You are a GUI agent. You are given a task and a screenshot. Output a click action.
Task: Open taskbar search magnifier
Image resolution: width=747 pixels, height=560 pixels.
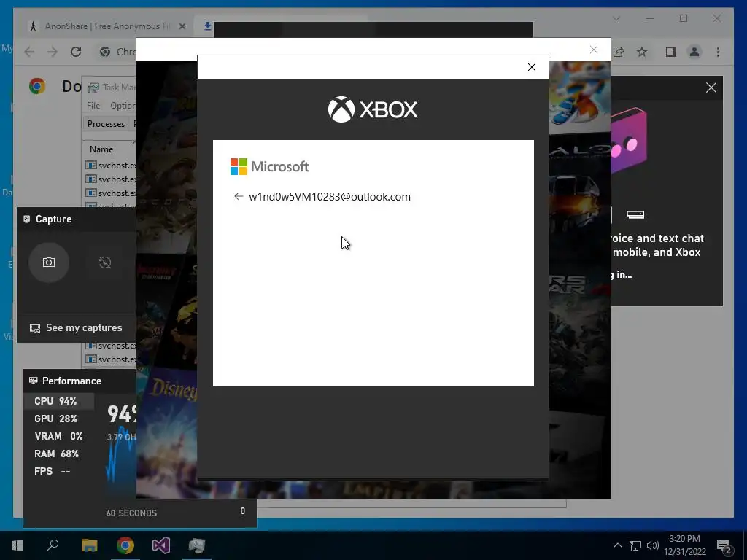click(53, 545)
